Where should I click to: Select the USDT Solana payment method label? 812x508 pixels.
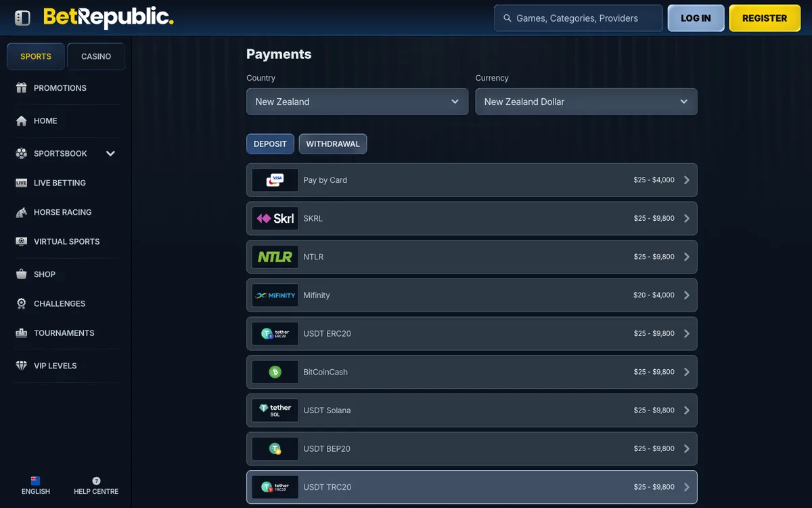tap(328, 410)
